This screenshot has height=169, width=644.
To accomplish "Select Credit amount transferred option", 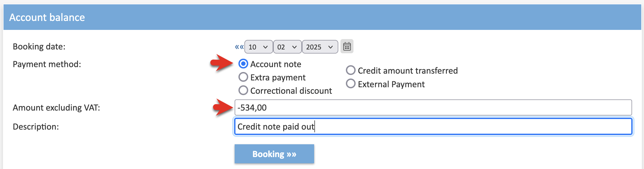I will 351,70.
